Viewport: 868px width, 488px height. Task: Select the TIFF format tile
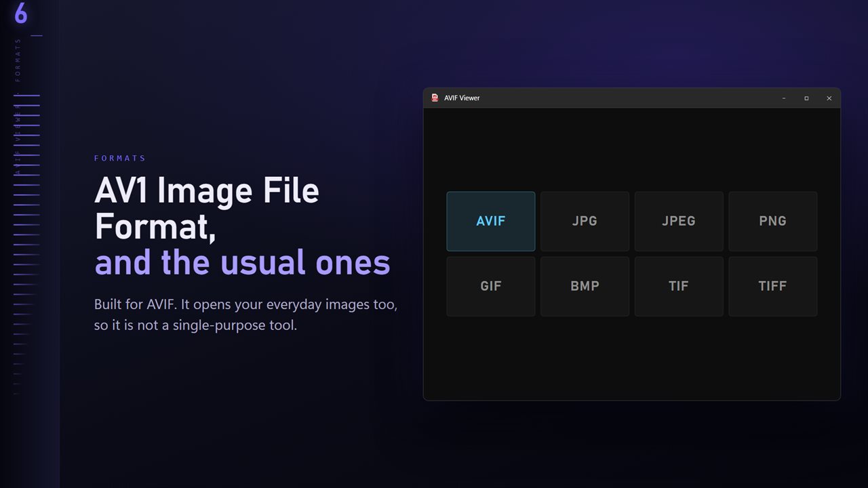point(773,286)
